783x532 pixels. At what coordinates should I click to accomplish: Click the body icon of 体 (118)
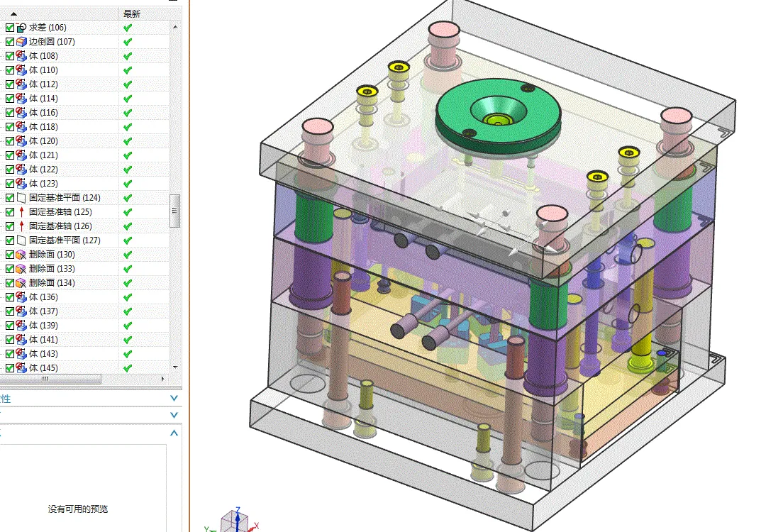21,127
